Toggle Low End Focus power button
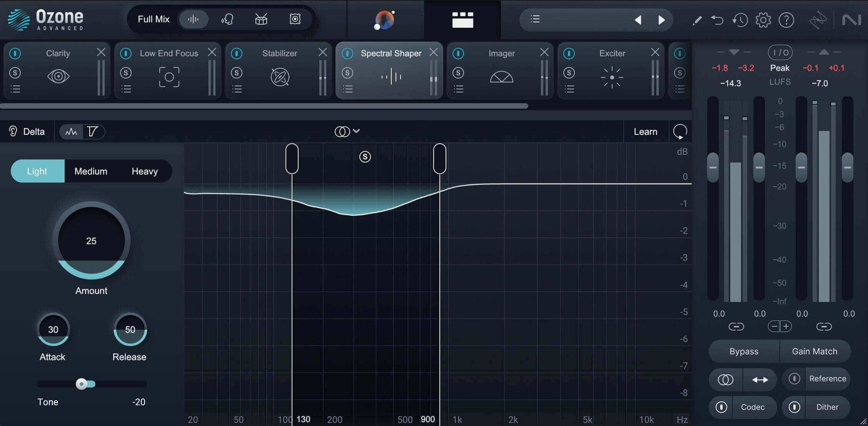Screen dimensions: 868x426 (126, 53)
